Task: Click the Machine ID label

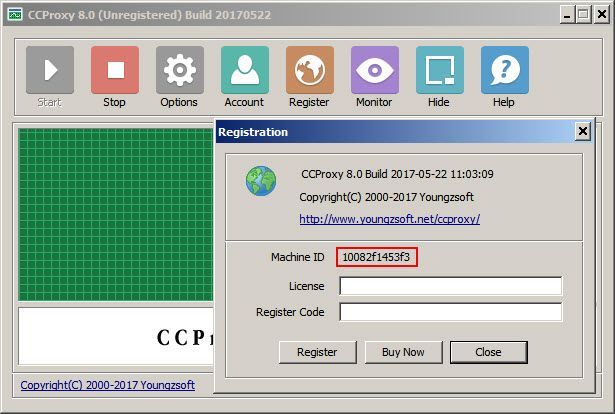Action: 297,257
